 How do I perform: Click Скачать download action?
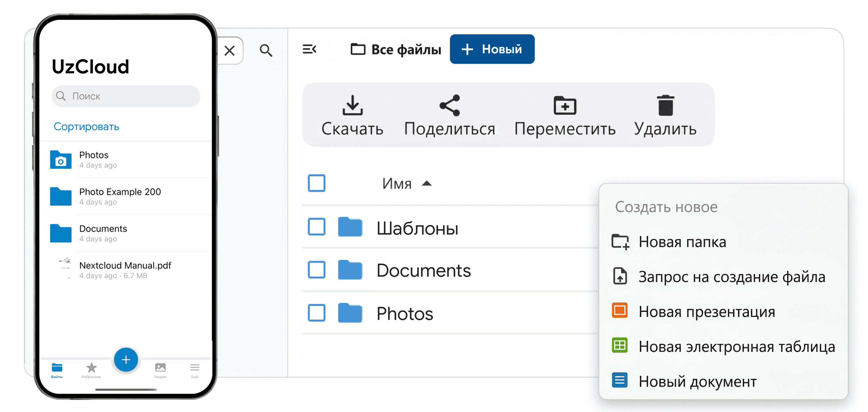pyautogui.click(x=353, y=115)
